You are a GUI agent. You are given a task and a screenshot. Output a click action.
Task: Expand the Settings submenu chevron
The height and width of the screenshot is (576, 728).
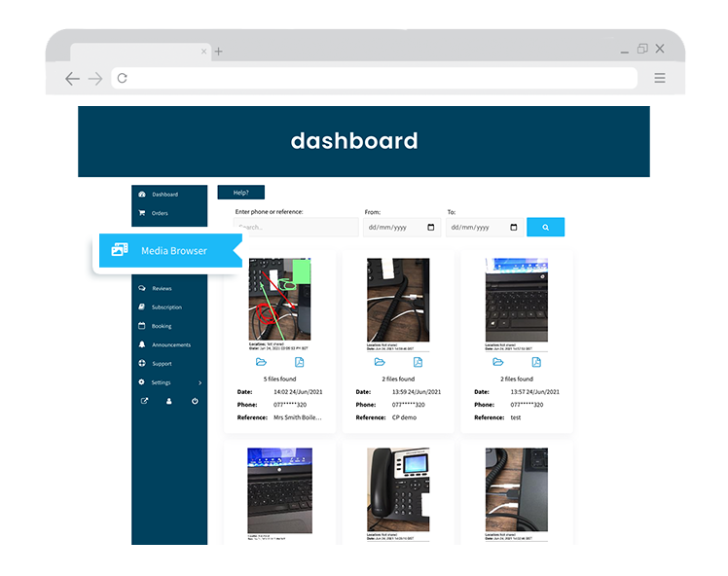(200, 383)
